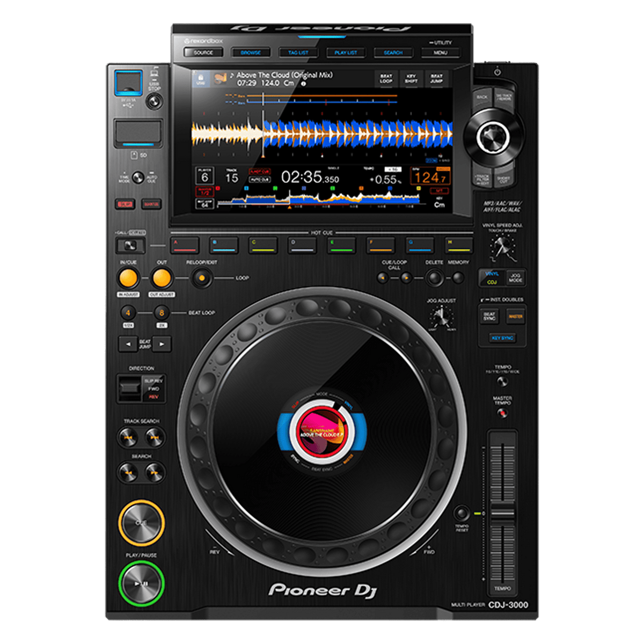This screenshot has width=644, height=644.
Task: Click the green PLAY/PAUSE button
Action: click(141, 584)
